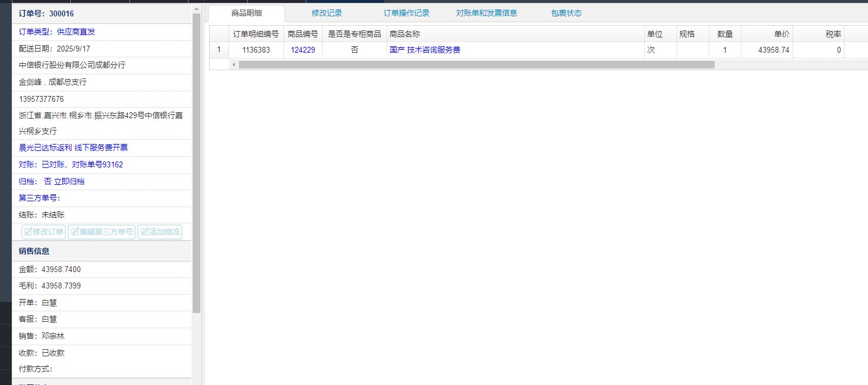Open the 订单操作记录 tab

click(406, 13)
